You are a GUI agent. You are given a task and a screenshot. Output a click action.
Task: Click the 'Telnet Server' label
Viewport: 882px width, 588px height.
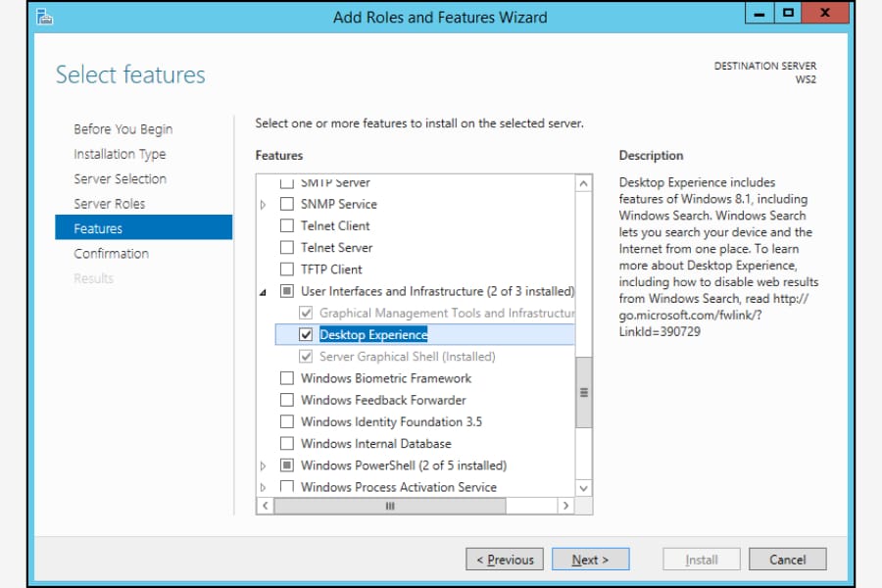(336, 248)
